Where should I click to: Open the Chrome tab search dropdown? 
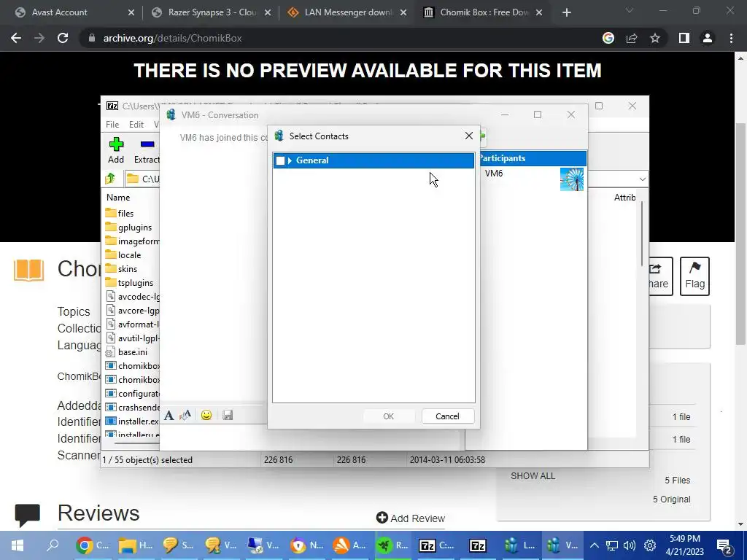point(630,10)
